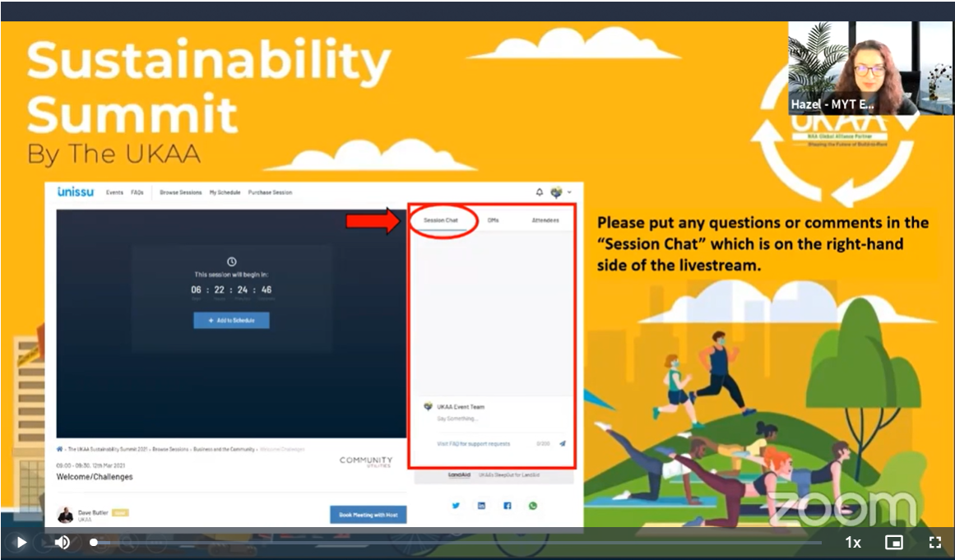Mute the video volume
Image resolution: width=955 pixels, height=560 pixels.
pos(62,543)
